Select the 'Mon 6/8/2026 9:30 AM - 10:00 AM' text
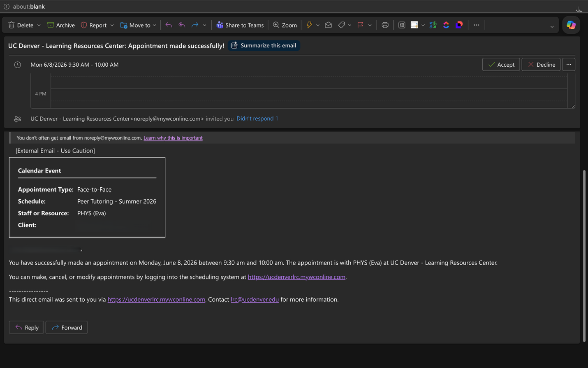Screen dimensions: 588x368 (74, 65)
